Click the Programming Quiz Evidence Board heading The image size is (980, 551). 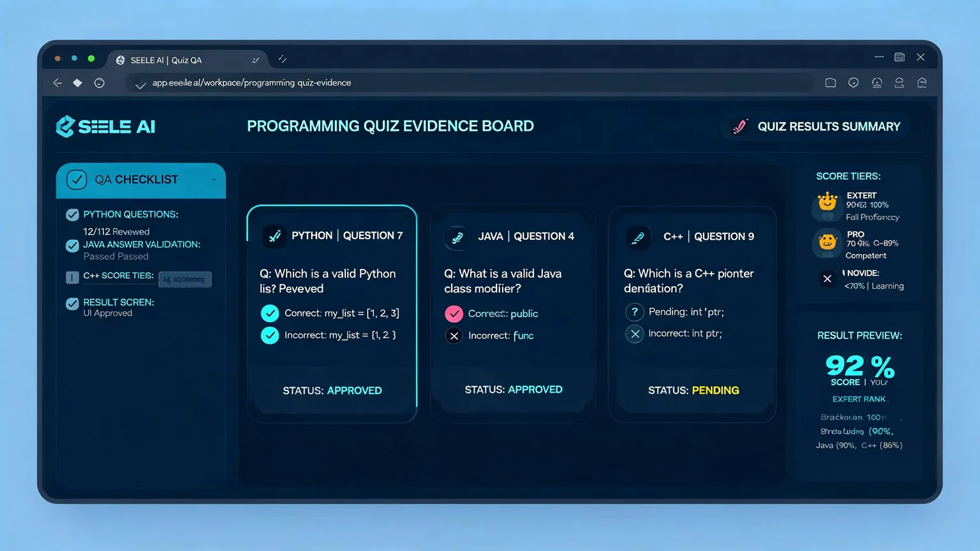tap(390, 126)
